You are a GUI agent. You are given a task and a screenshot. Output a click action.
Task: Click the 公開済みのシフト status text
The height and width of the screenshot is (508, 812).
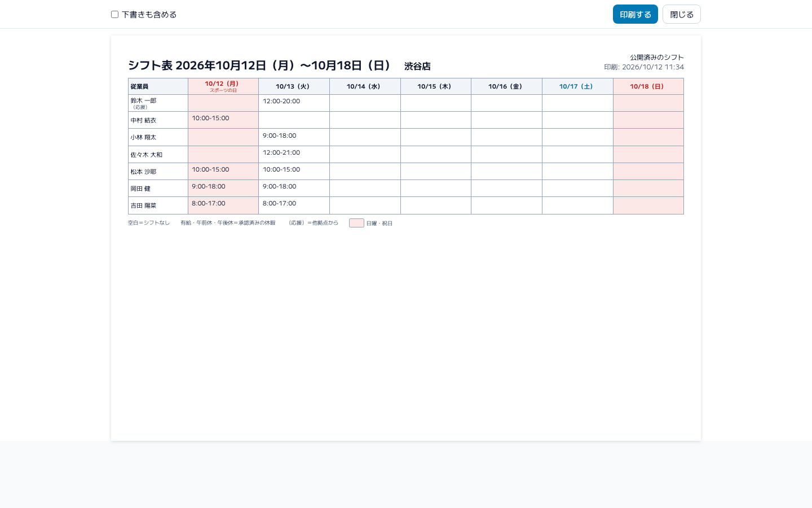point(657,57)
